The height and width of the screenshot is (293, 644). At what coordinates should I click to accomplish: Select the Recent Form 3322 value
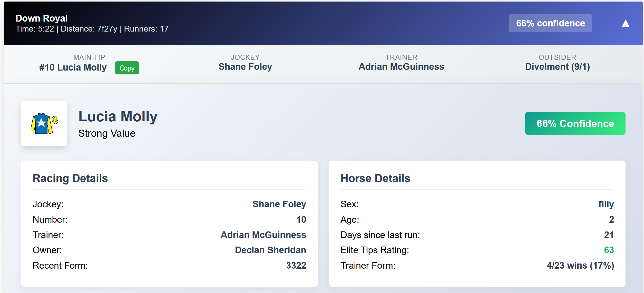click(296, 266)
